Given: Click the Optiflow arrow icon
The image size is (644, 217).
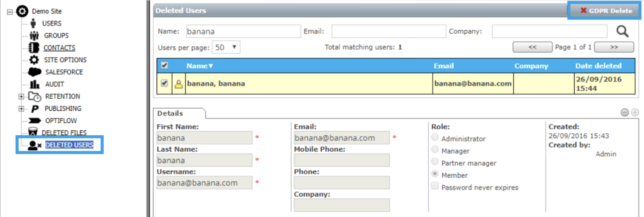Looking at the screenshot, I should click(35, 121).
